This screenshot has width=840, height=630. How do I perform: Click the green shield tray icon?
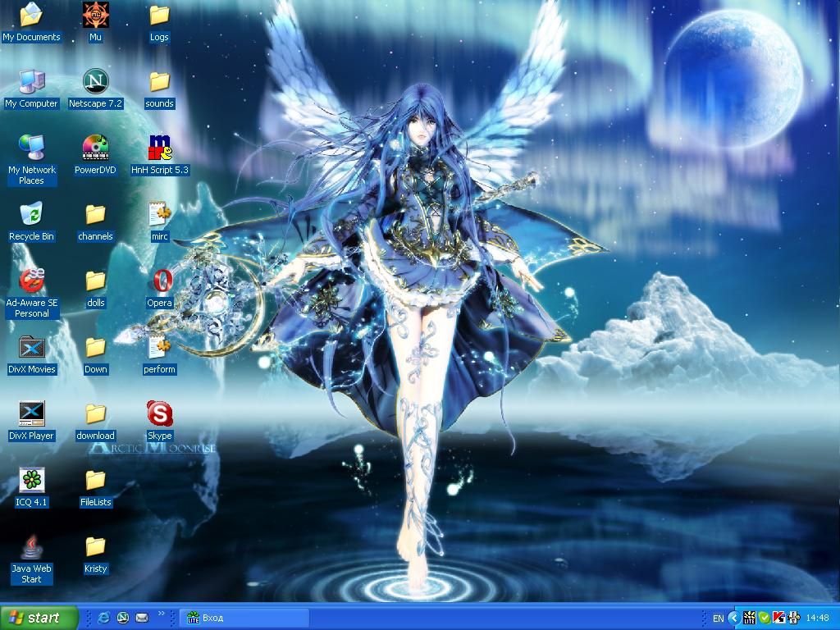[x=765, y=619]
